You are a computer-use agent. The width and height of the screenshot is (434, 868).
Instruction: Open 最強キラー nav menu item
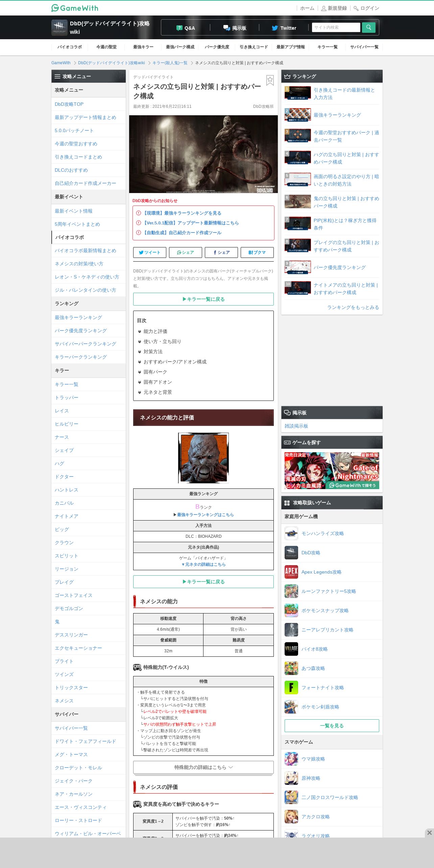pyautogui.click(x=143, y=47)
